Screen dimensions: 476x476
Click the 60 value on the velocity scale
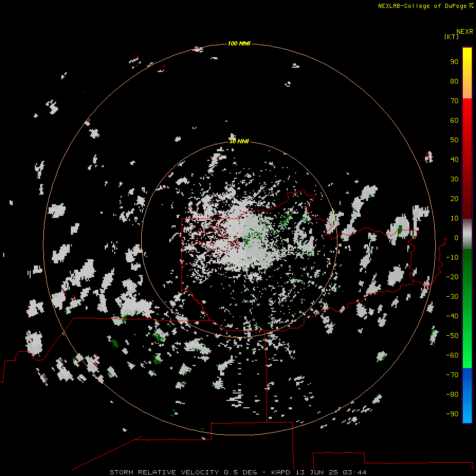454,121
